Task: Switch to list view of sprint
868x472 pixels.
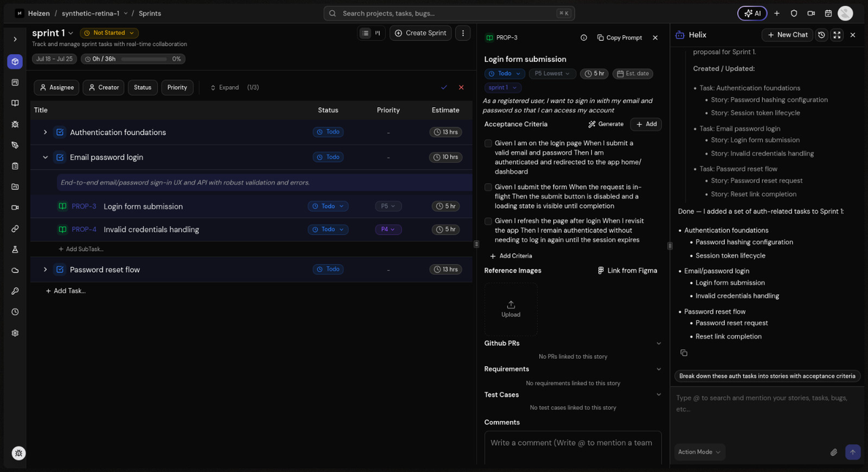Action: [x=366, y=33]
